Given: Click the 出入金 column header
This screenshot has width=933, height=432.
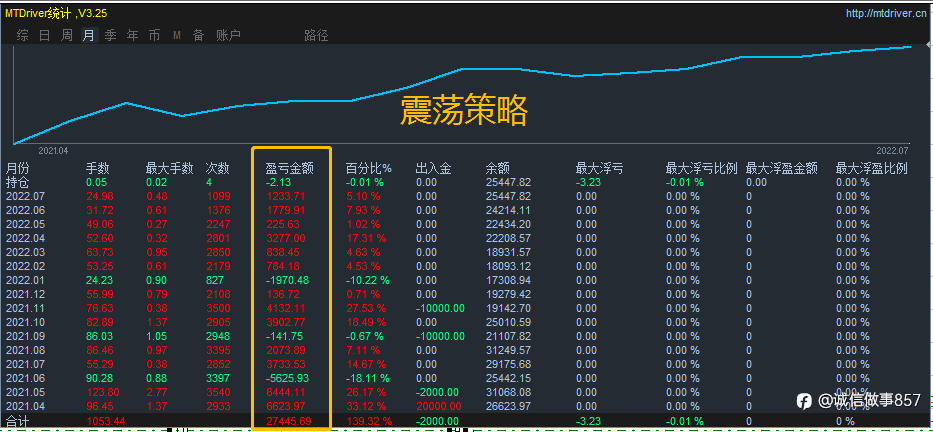Looking at the screenshot, I should coord(433,169).
